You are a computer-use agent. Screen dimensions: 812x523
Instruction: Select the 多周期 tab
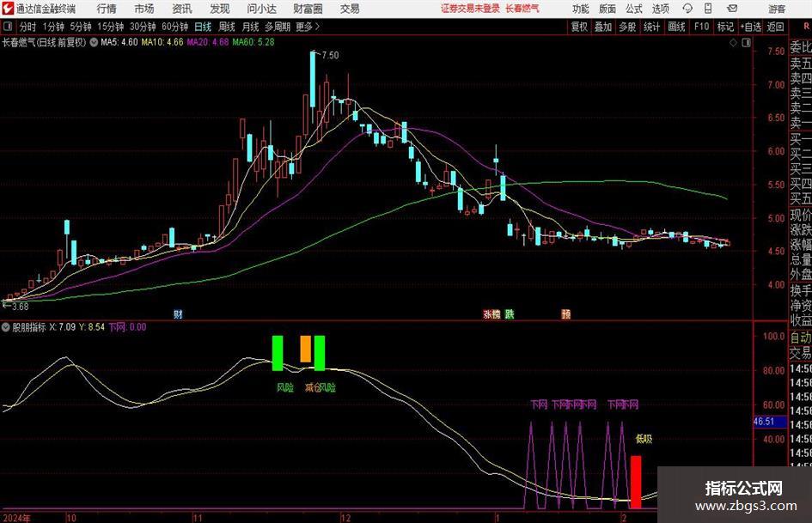[x=278, y=27]
